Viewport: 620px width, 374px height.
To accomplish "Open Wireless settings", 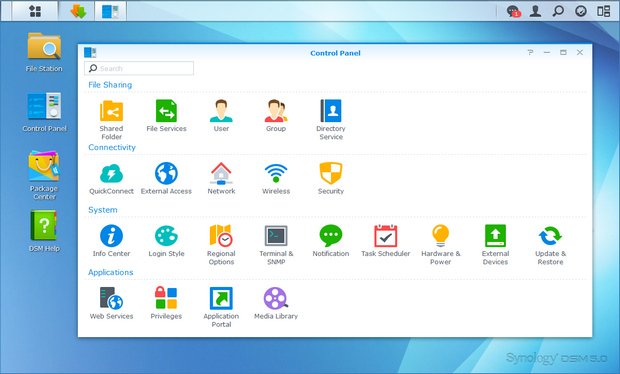I will (276, 178).
